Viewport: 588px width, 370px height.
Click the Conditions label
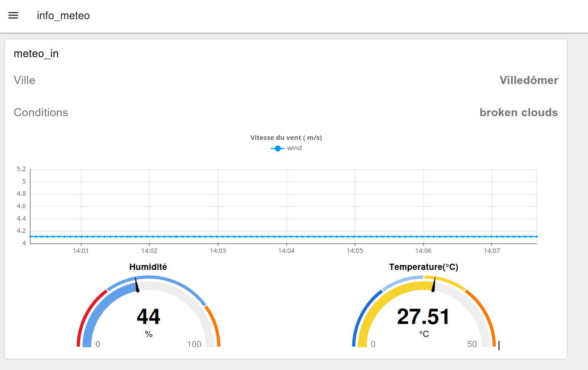[41, 112]
